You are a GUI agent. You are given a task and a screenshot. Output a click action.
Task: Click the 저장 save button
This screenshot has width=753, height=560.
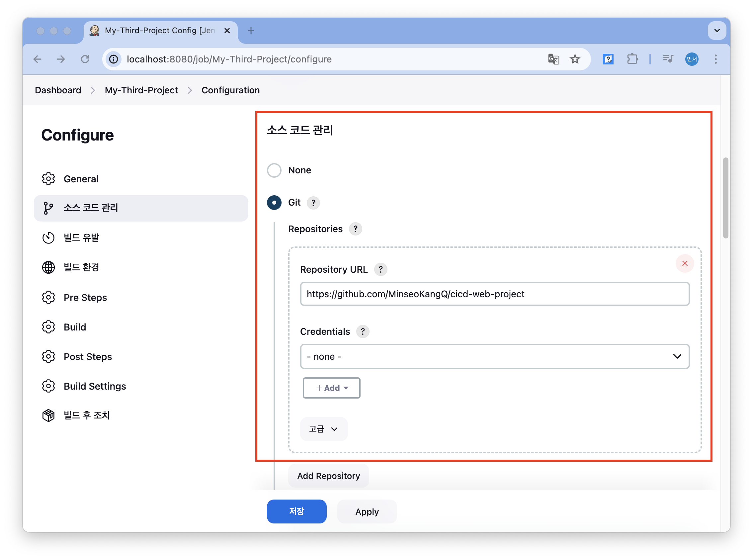pyautogui.click(x=296, y=511)
